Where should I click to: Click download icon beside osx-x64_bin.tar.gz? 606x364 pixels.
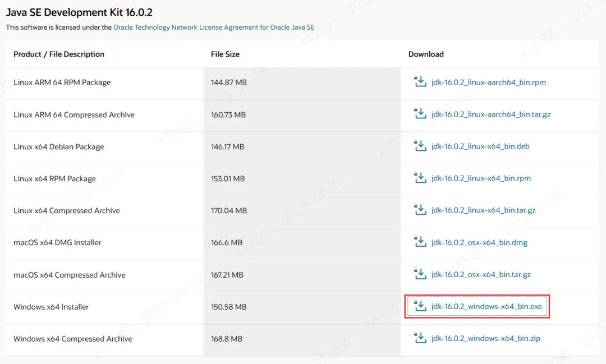420,274
